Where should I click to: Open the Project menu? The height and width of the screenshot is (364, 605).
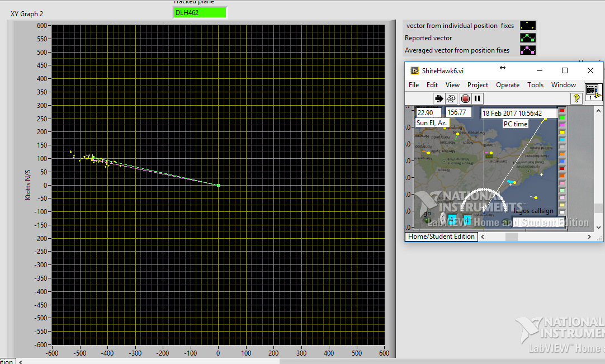click(x=478, y=85)
